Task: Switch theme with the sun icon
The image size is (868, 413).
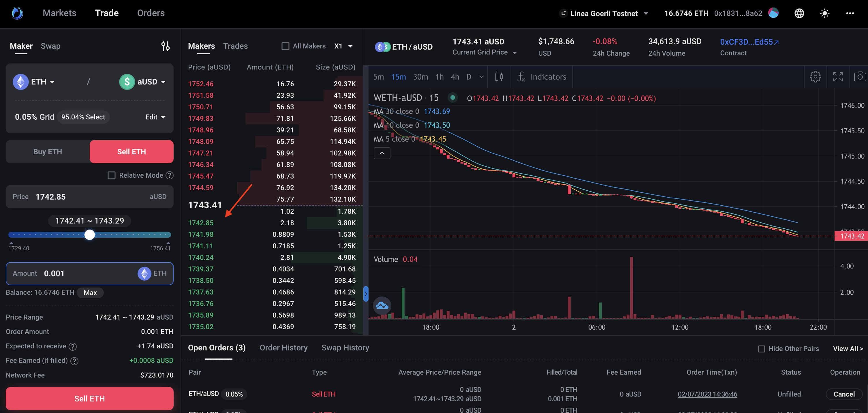Action: [824, 14]
